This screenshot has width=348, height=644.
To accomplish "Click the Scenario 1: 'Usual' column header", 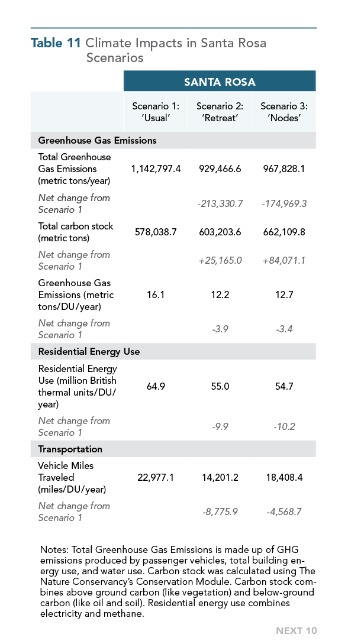I will [156, 112].
